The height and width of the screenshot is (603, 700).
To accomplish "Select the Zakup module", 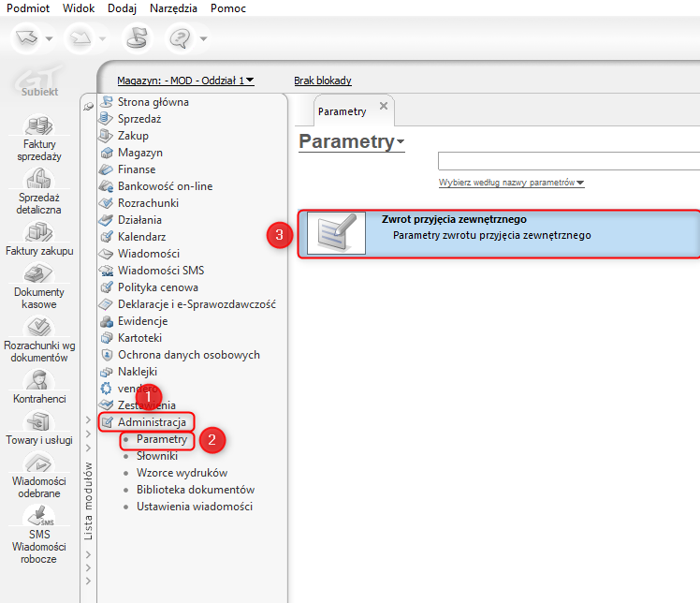I will click(133, 136).
